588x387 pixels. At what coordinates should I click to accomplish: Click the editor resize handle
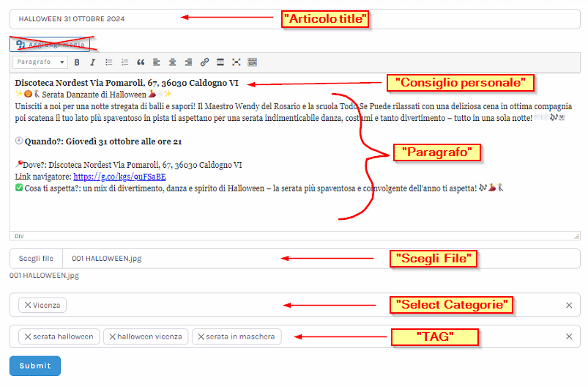click(576, 236)
